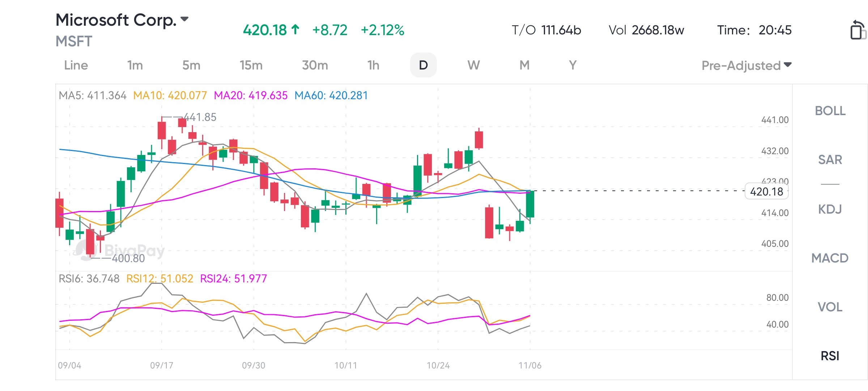The width and height of the screenshot is (868, 391).
Task: Click the 11/06 date axis label
Action: point(530,365)
